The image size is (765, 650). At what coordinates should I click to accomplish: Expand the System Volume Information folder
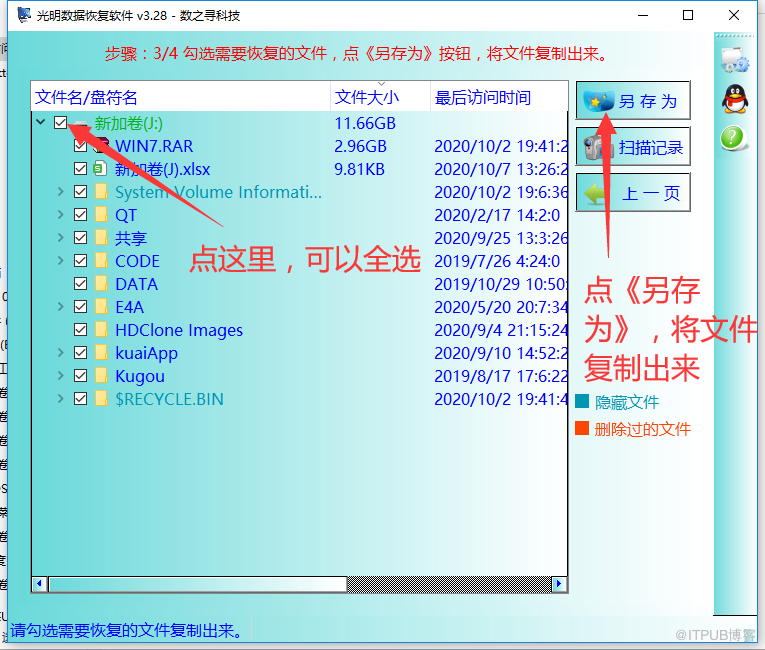click(x=60, y=192)
